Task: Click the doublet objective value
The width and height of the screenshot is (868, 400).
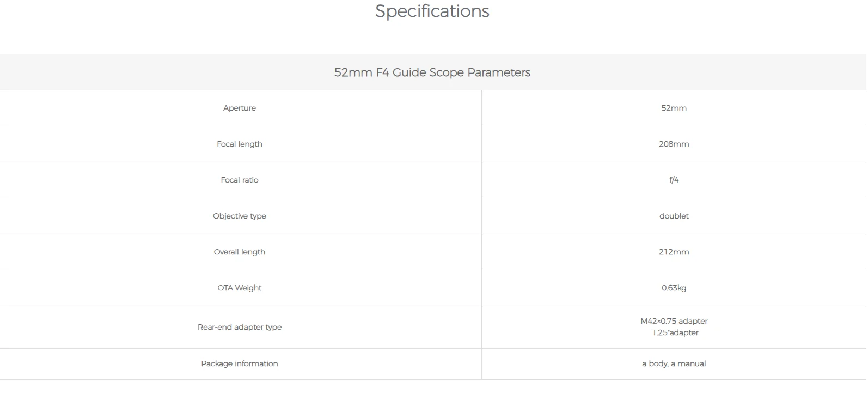Action: coord(674,216)
